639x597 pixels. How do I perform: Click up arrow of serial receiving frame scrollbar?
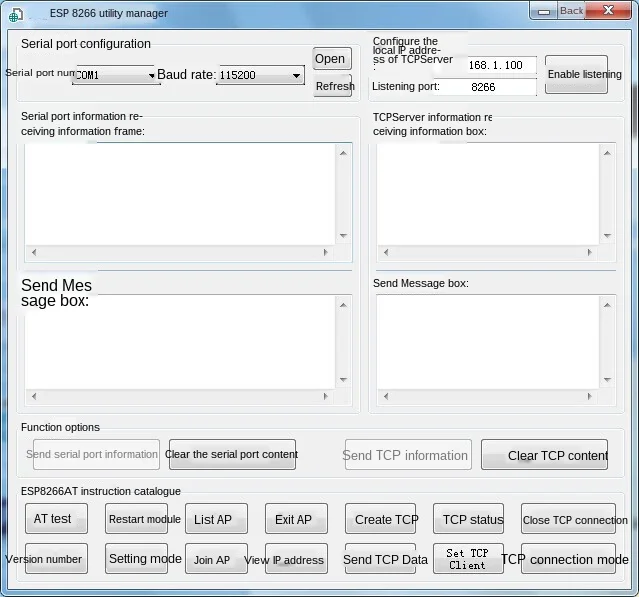343,153
